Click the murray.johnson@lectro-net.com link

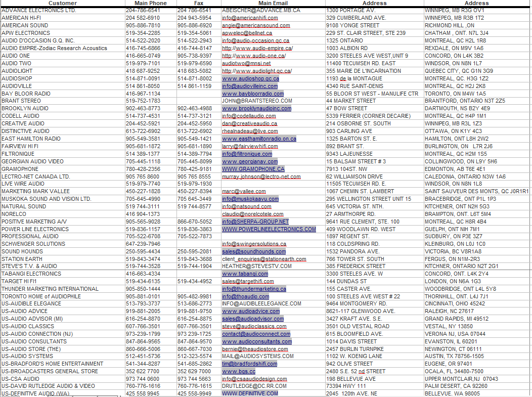click(x=261, y=177)
